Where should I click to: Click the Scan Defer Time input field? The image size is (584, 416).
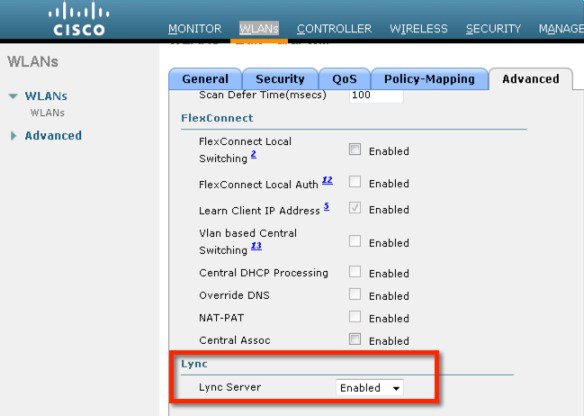[x=376, y=95]
